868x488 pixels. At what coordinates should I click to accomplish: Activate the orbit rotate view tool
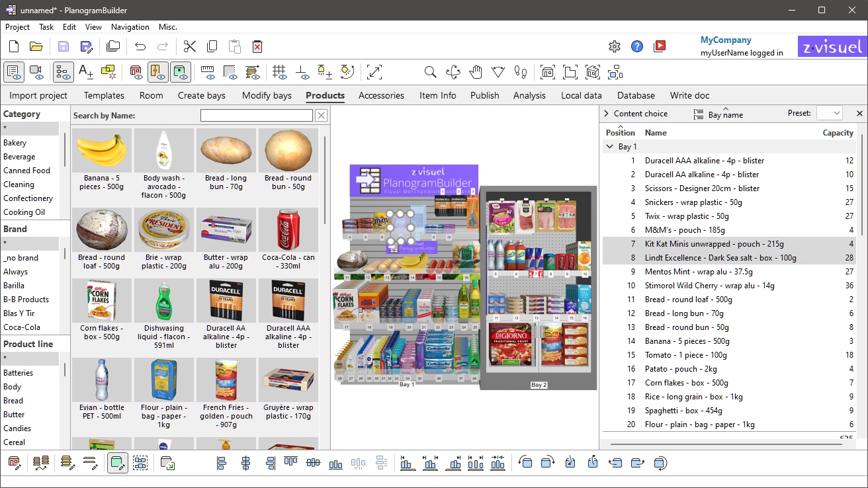[x=453, y=72]
